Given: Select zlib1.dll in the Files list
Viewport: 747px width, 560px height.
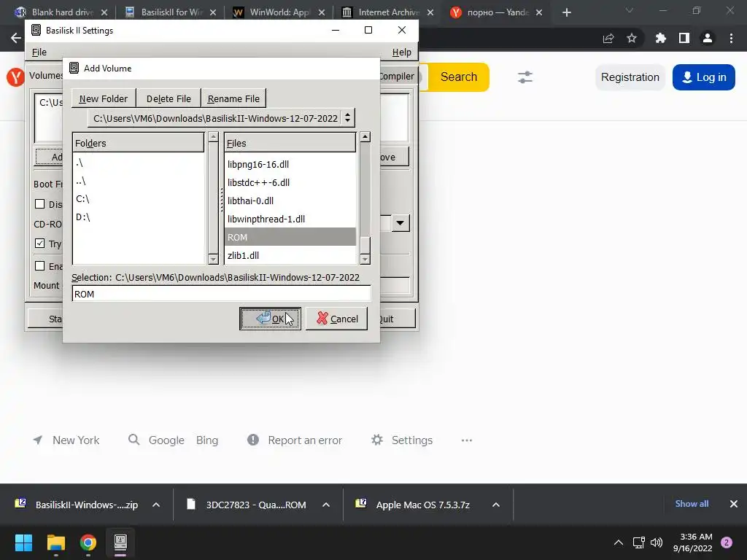Looking at the screenshot, I should pos(290,256).
